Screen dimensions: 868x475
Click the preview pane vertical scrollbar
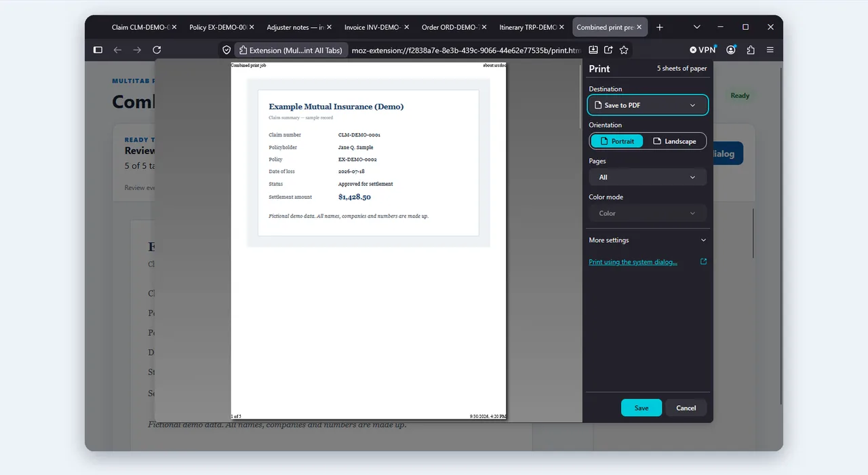click(580, 95)
